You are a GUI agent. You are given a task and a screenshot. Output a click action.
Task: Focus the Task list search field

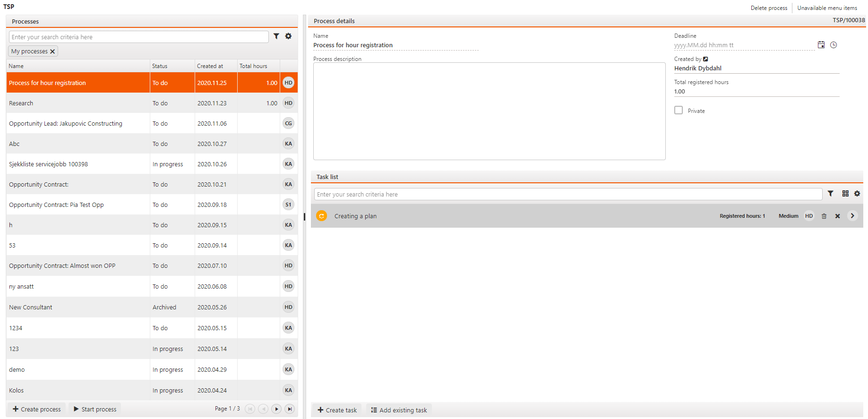pos(568,194)
